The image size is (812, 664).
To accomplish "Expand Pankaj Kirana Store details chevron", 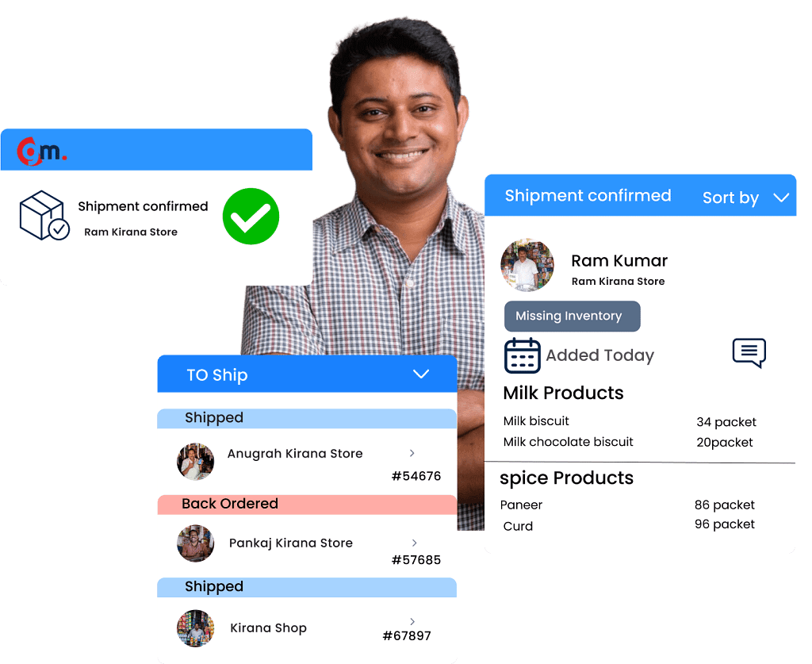I will point(412,543).
